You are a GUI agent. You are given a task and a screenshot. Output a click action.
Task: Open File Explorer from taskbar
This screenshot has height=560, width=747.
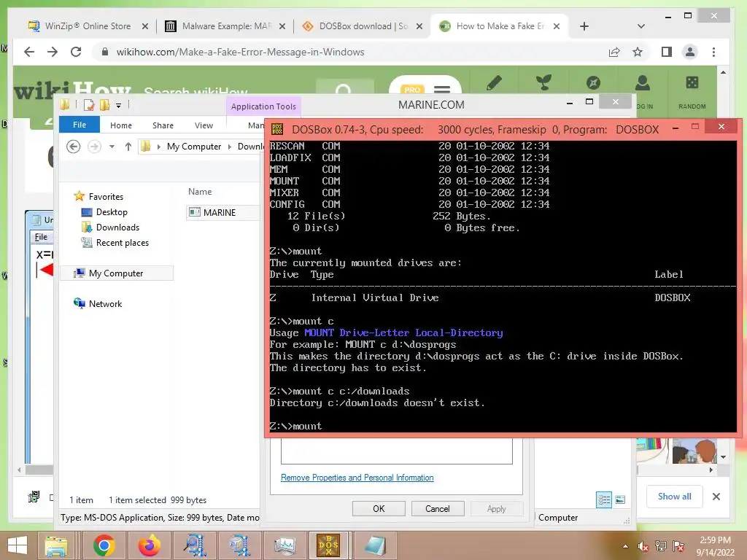coord(57,545)
